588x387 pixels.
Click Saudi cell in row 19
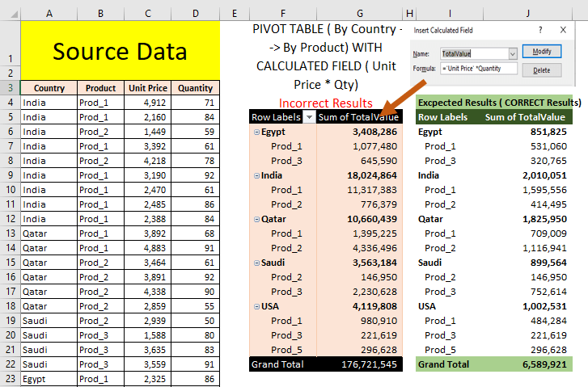pos(49,321)
